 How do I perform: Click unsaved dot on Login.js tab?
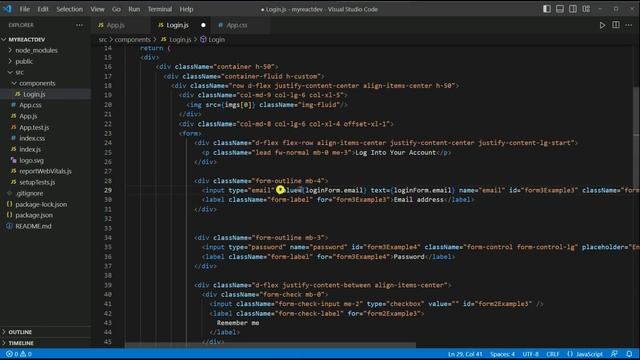(203, 25)
